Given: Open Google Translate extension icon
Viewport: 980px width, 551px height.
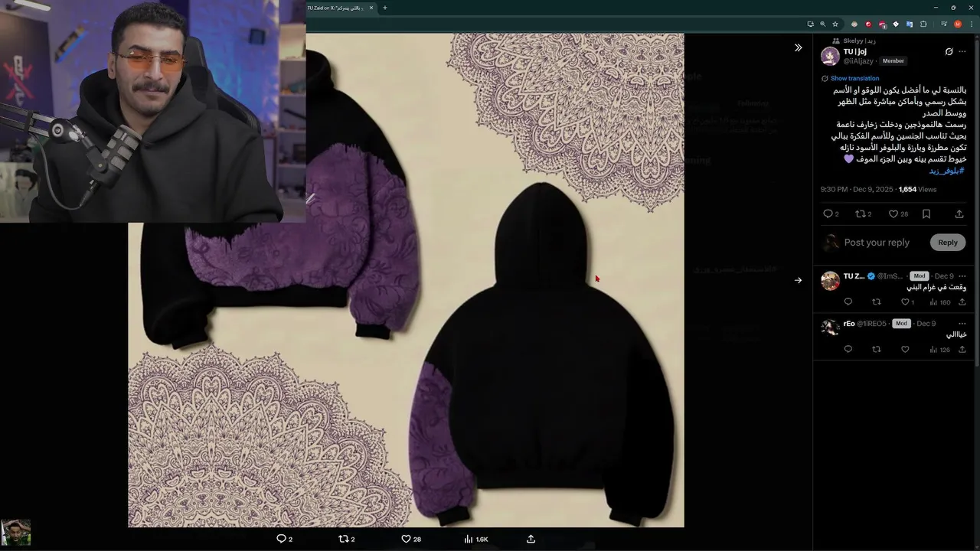Looking at the screenshot, I should [910, 24].
